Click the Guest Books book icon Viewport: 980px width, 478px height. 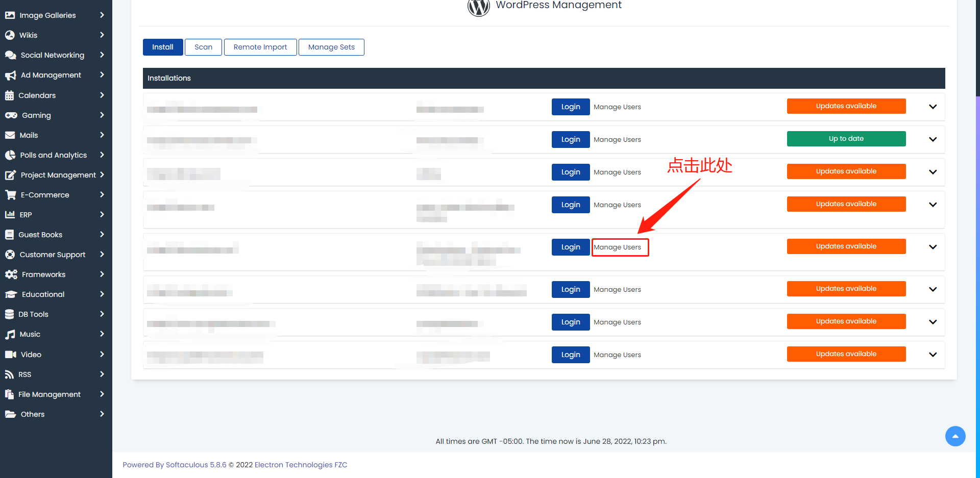point(9,235)
